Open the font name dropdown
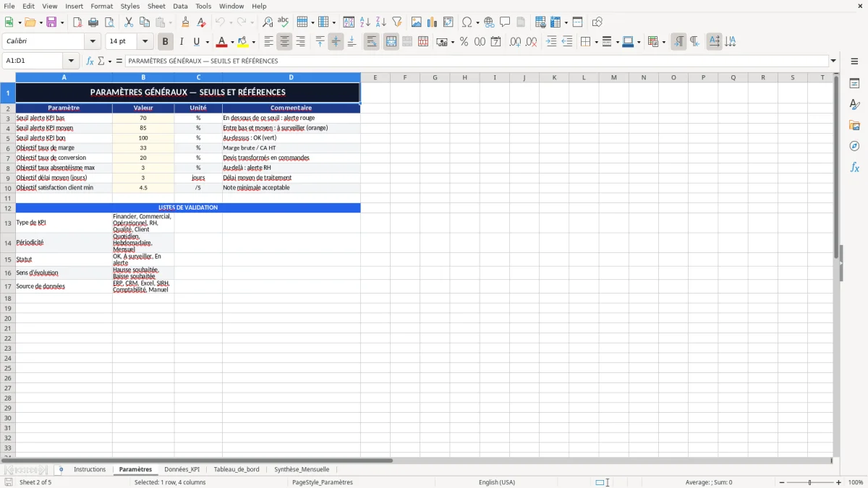868x488 pixels. (93, 42)
